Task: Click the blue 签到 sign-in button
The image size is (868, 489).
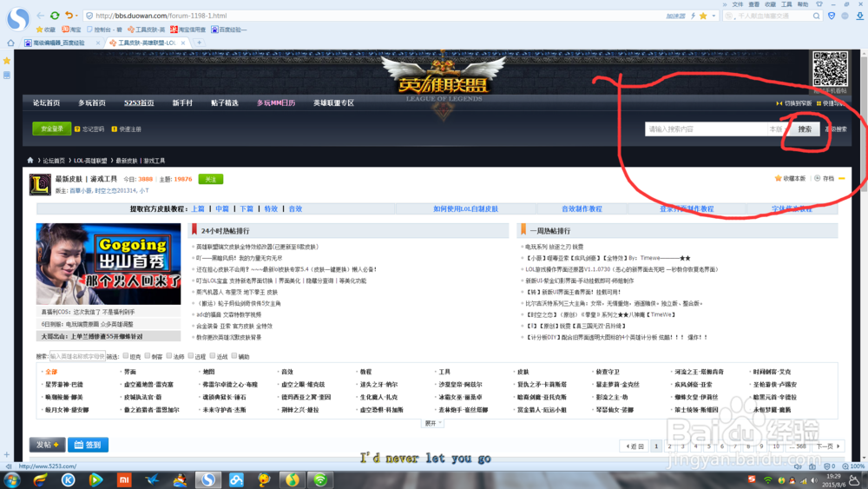Action: click(88, 445)
